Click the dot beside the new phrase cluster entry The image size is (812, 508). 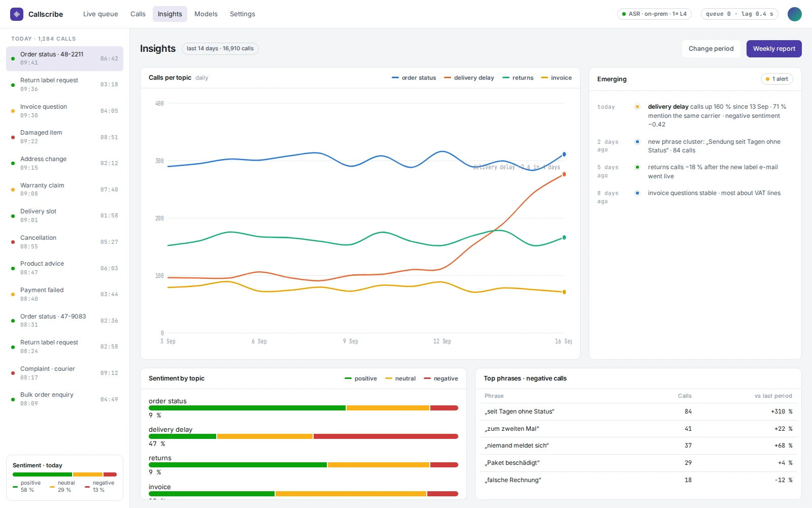tap(637, 142)
